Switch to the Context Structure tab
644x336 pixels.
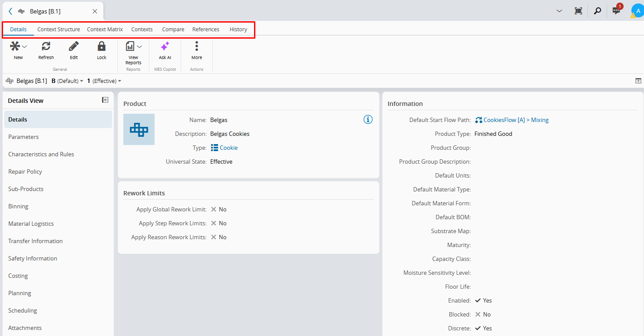click(59, 30)
